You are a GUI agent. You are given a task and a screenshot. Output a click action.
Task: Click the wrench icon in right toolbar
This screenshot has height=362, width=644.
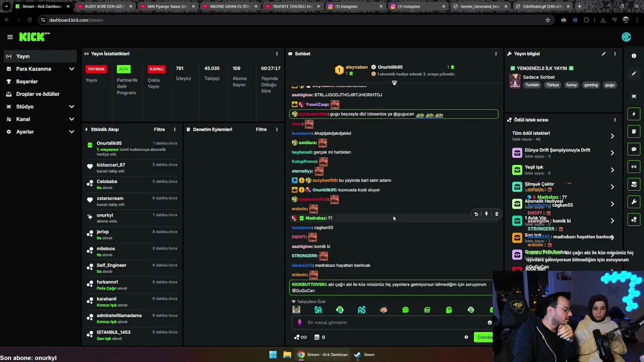pyautogui.click(x=634, y=202)
